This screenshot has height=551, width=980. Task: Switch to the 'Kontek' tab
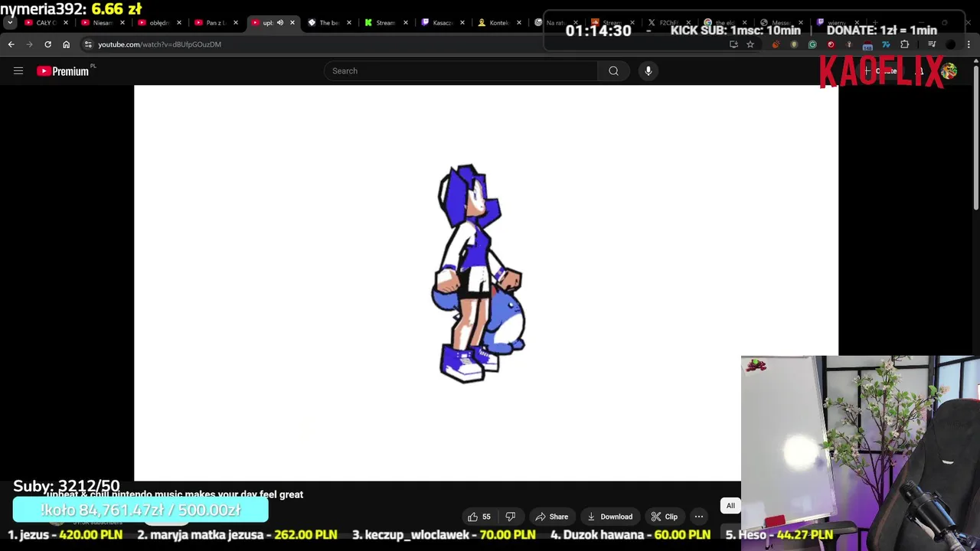tap(498, 23)
